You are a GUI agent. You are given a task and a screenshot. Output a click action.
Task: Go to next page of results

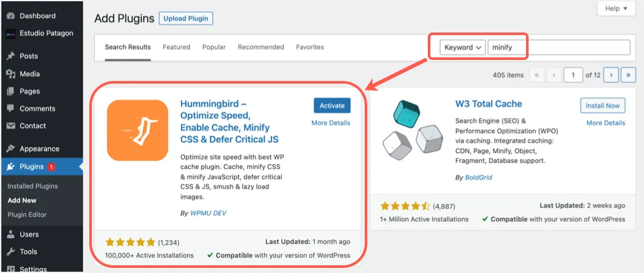(x=611, y=75)
